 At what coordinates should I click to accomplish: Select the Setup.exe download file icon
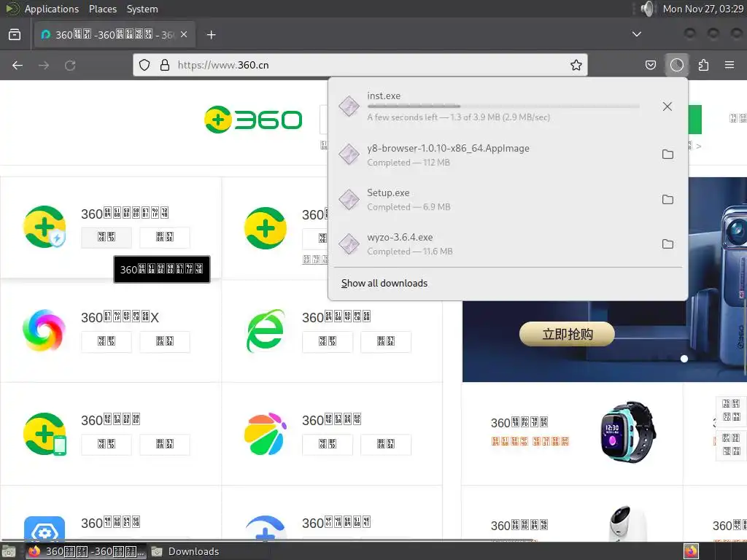tap(349, 199)
